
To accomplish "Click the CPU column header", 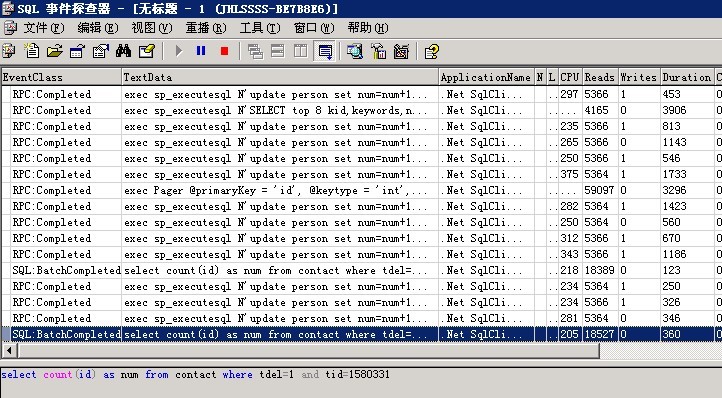I will [570, 77].
